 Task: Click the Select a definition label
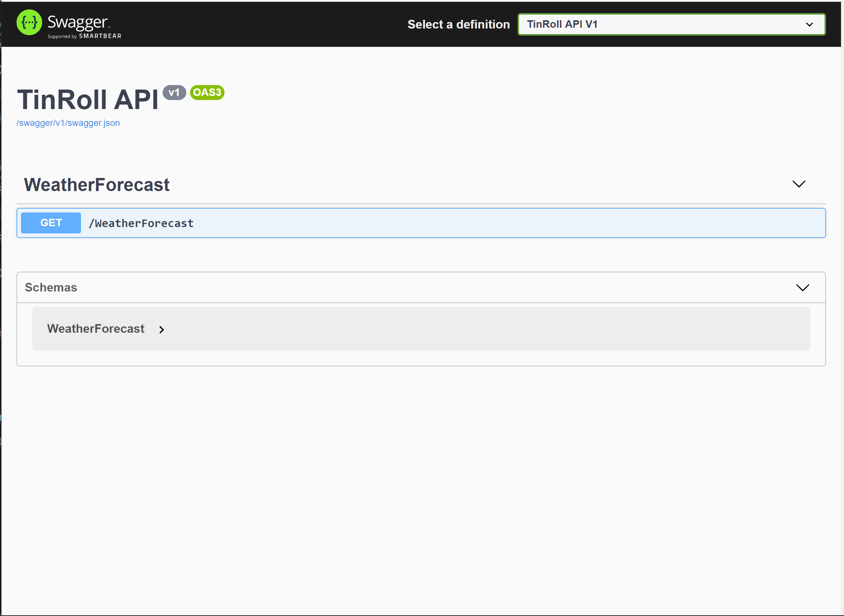point(459,24)
